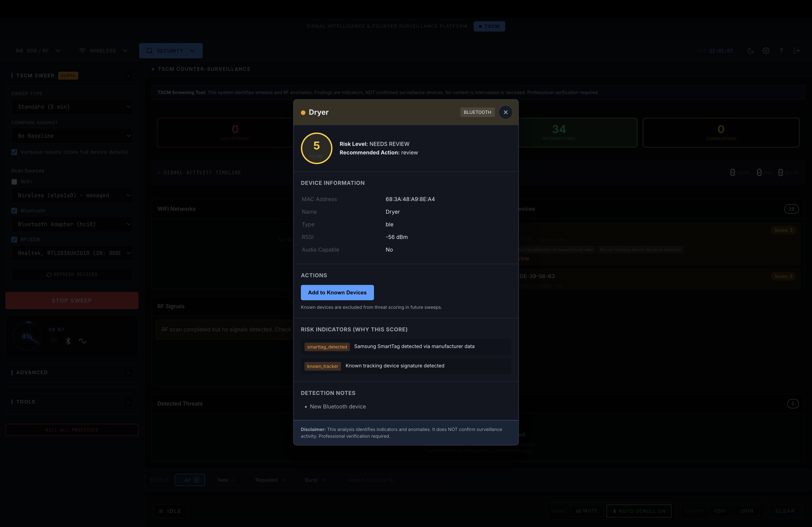Toggle the Verbose results checkbox
The height and width of the screenshot is (527, 812).
14,152
